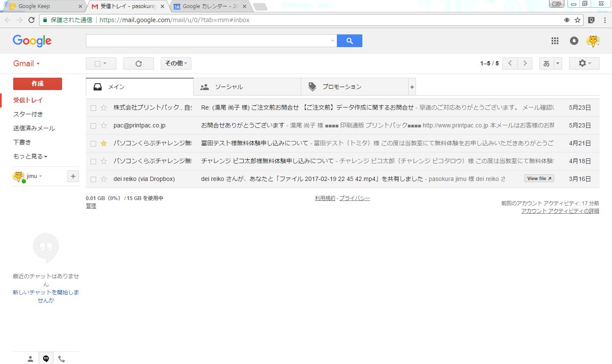
Task: Open the input tools あ button
Action: (547, 63)
